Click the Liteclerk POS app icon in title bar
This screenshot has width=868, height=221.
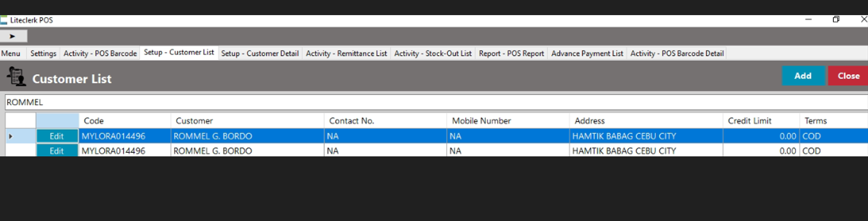coord(4,20)
